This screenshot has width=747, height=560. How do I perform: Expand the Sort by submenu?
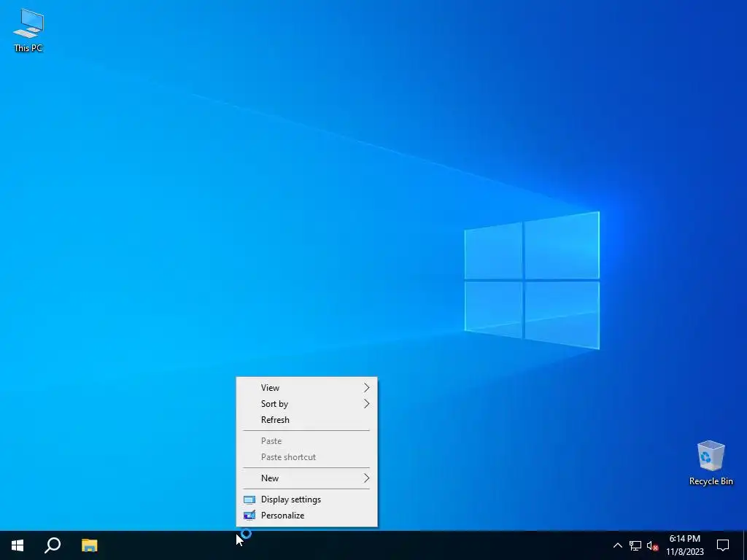tap(307, 404)
